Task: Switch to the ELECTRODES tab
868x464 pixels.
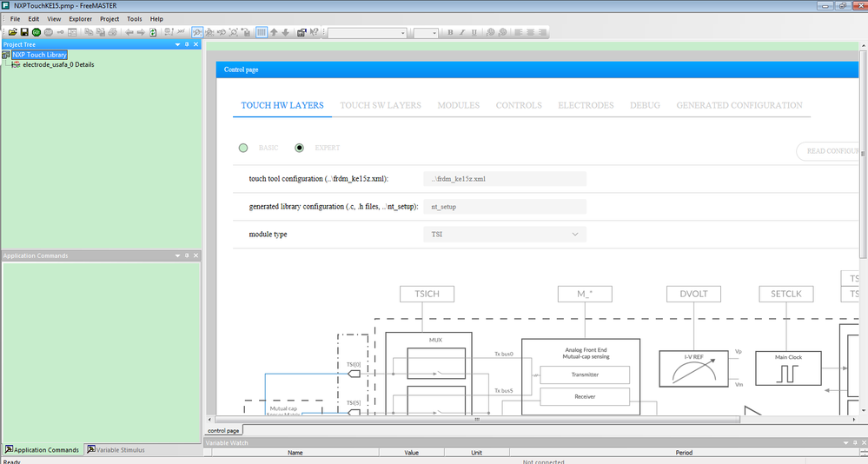Action: (586, 105)
